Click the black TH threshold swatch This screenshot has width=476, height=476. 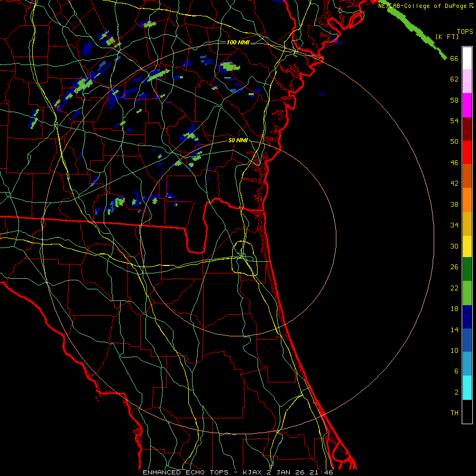[x=467, y=411]
